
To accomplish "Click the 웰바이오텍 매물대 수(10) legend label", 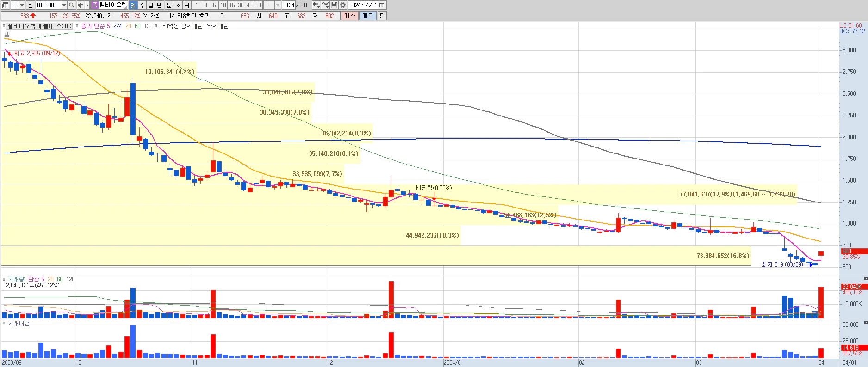I will pyautogui.click(x=40, y=26).
